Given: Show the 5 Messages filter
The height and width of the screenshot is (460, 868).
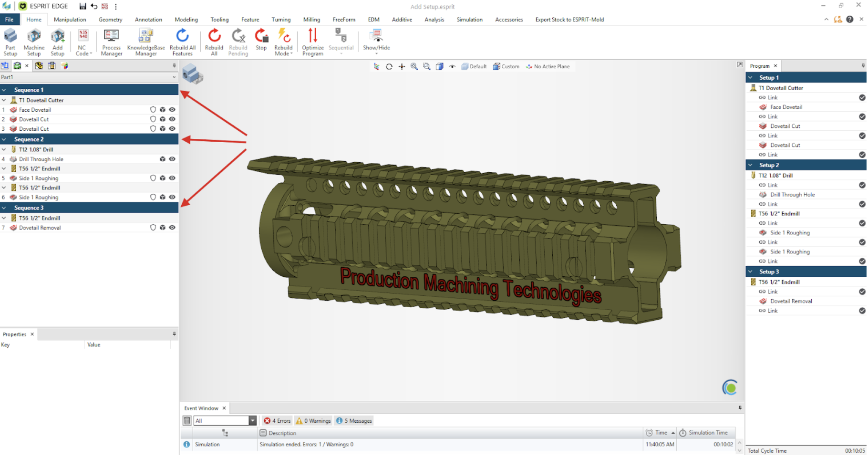Looking at the screenshot, I should coord(354,421).
